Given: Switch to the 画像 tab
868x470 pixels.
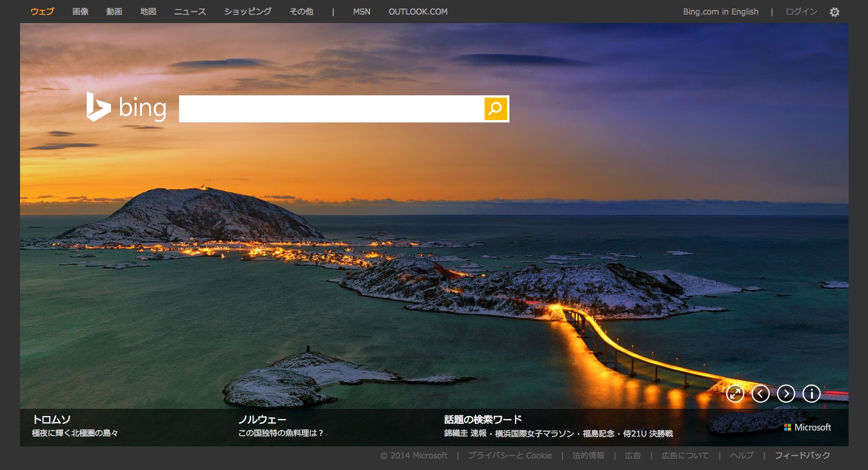Looking at the screenshot, I should tap(80, 12).
